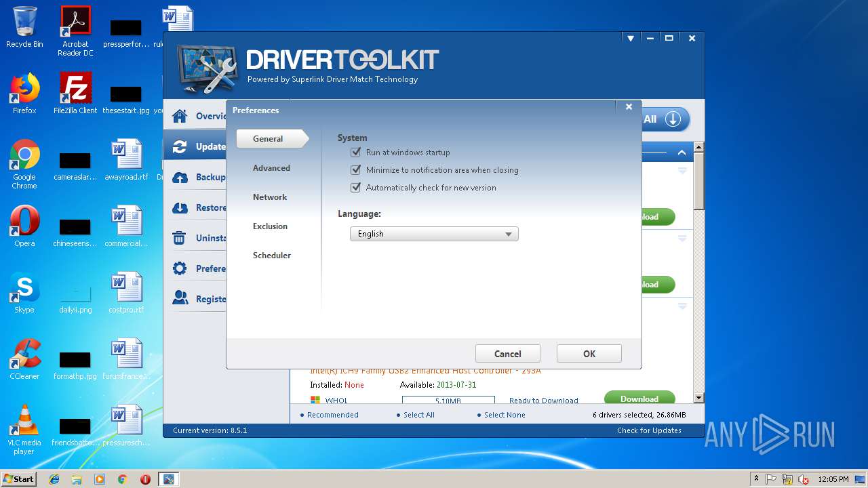Open the Recycle Bin desktop icon

tap(24, 28)
